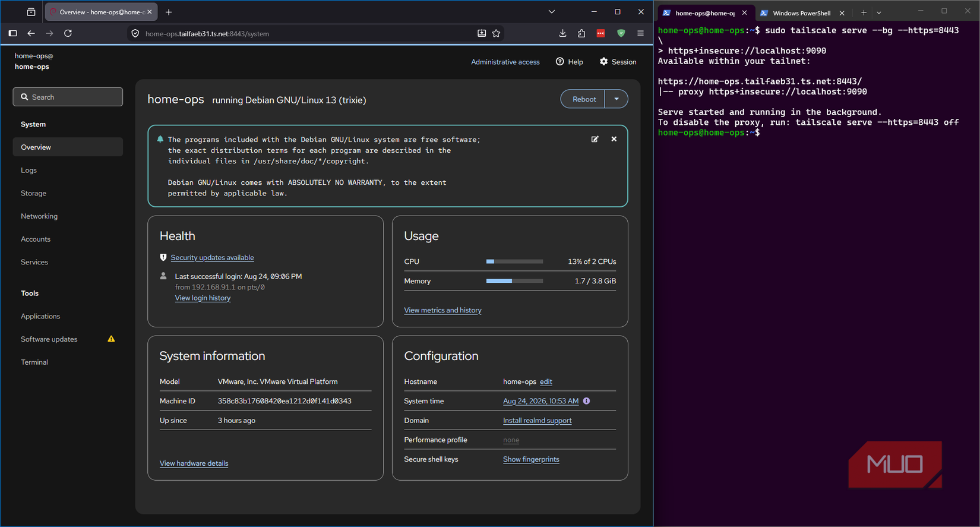Viewport: 980px width, 527px height.
Task: Click Install realmd support link
Action: tap(537, 421)
